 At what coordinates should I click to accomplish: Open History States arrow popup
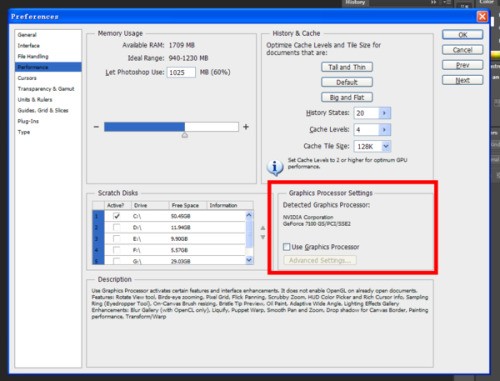click(385, 113)
